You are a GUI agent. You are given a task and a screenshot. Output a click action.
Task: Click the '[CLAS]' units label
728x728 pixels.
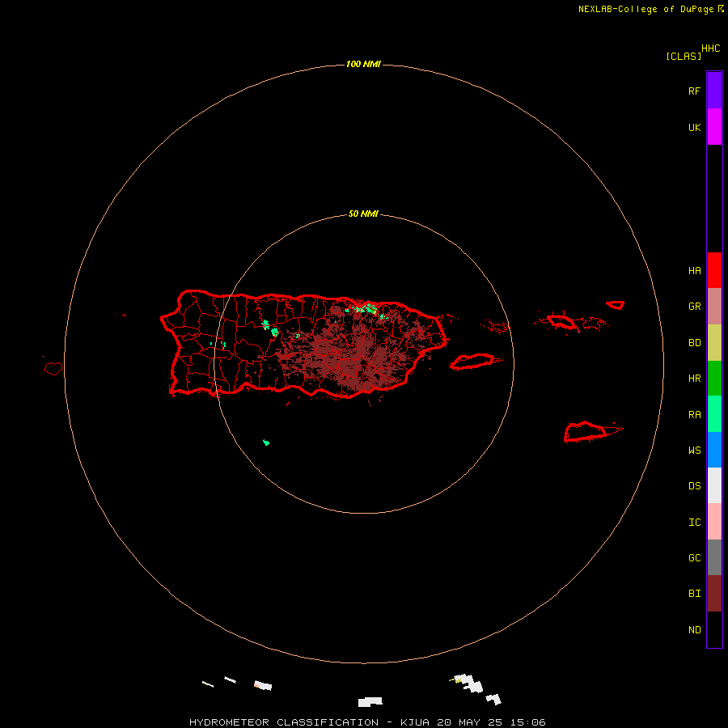coord(684,56)
